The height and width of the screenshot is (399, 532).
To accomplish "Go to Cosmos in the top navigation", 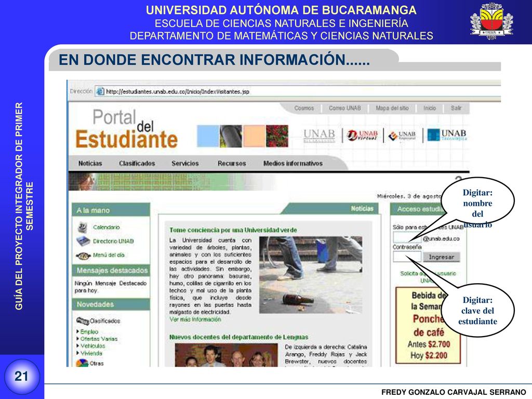I will pos(304,108).
